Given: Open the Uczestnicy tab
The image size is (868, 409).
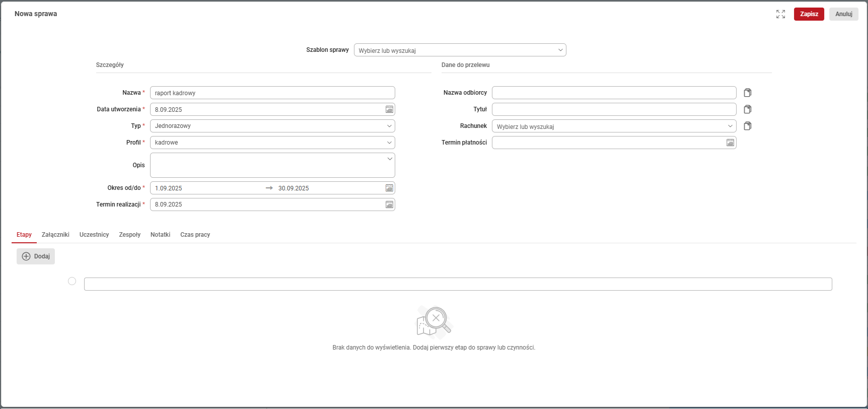Looking at the screenshot, I should tap(94, 235).
